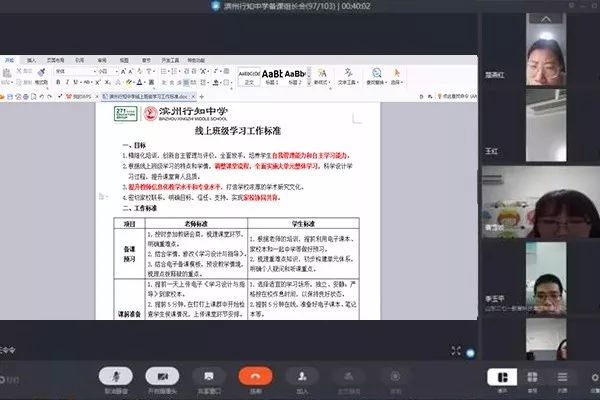The image size is (600, 400).
Task: Open the share window option
Action: pyautogui.click(x=209, y=376)
